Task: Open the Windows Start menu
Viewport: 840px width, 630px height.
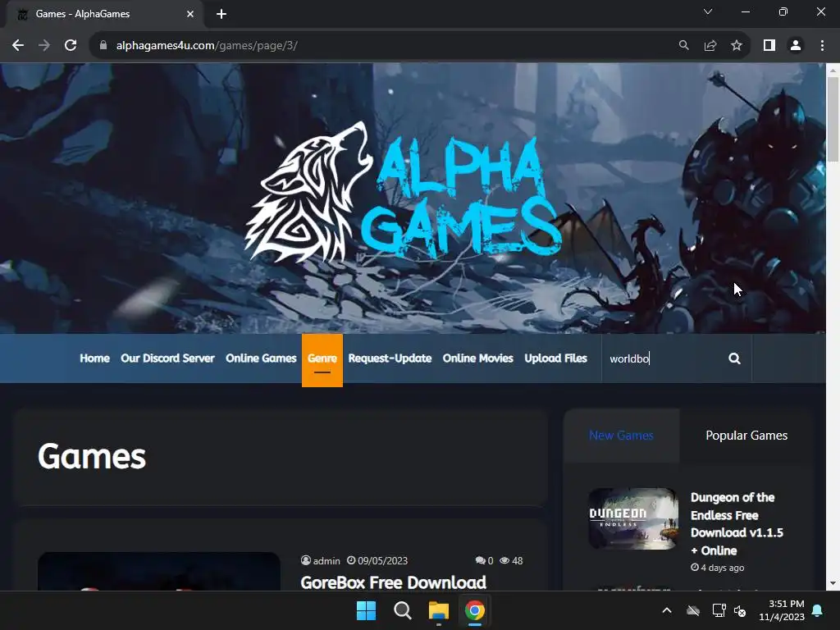Action: point(367,610)
